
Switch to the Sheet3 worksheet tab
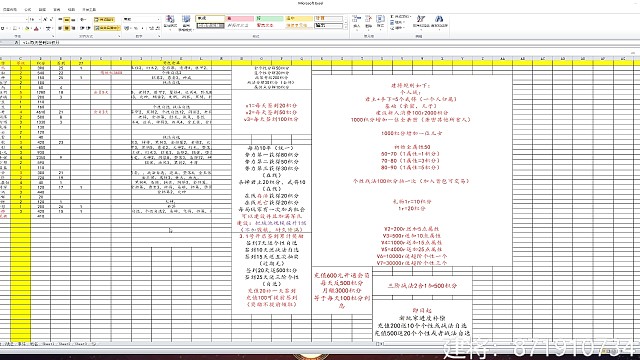click(x=80, y=344)
